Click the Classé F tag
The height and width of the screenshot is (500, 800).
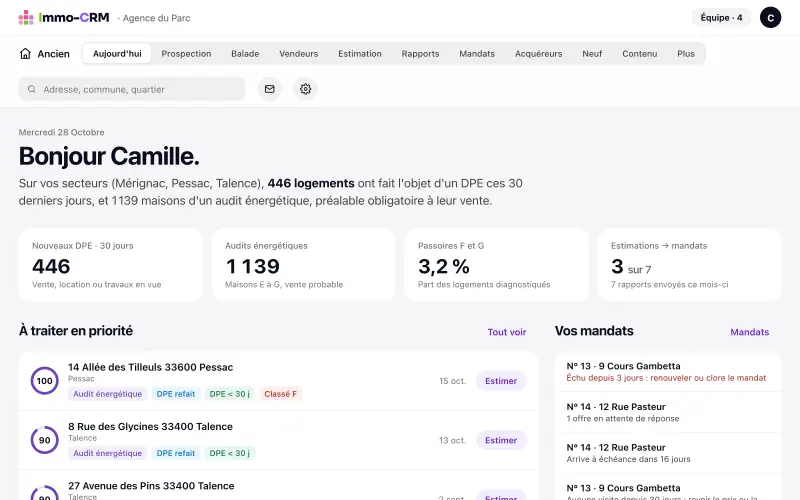[x=280, y=394]
